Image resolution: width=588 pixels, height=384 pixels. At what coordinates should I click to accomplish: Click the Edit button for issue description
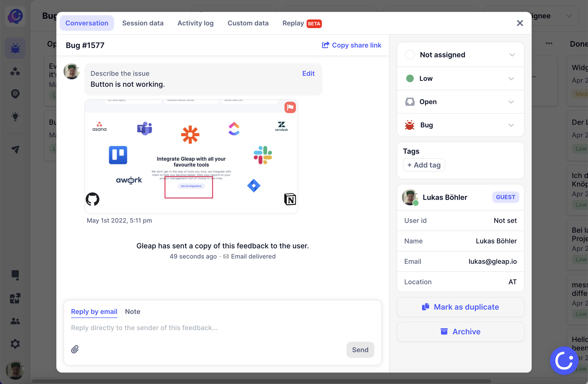309,74
